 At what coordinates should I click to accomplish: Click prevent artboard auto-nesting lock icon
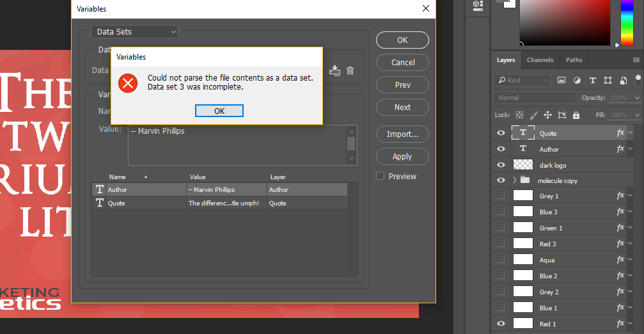pyautogui.click(x=562, y=115)
